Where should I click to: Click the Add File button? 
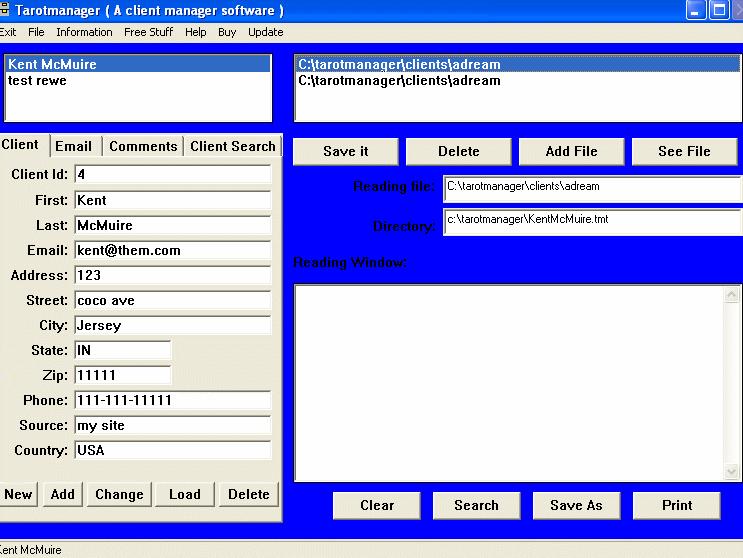coord(571,151)
